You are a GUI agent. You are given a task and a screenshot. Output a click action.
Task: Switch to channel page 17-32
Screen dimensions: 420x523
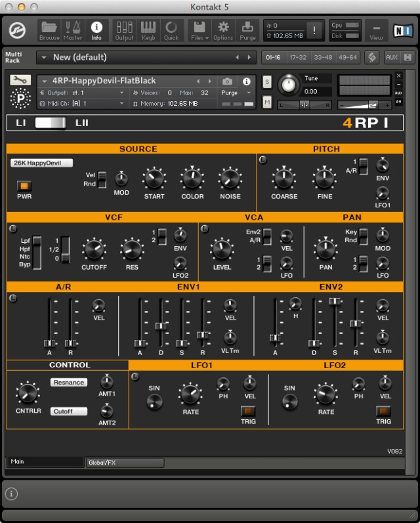tap(298, 57)
